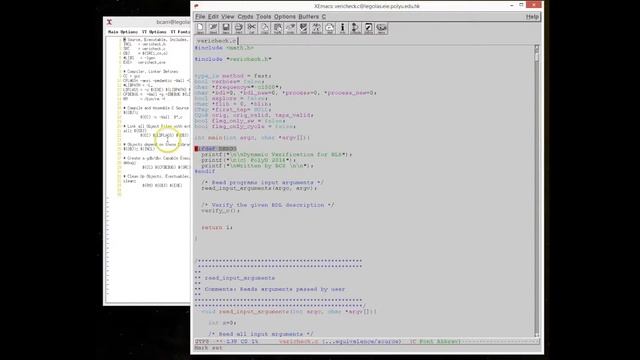Click the Undo eraser toolbar icon

pyautogui.click(x=291, y=28)
